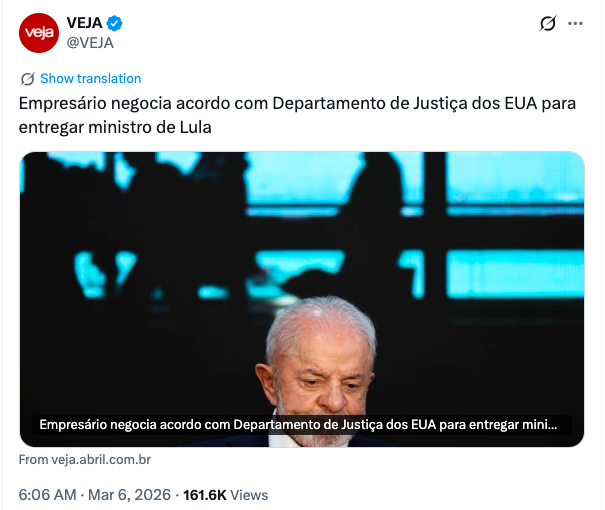Viewport: 605px width, 510px height.
Task: Open the 6:06 AM post timestamp
Action: click(47, 495)
